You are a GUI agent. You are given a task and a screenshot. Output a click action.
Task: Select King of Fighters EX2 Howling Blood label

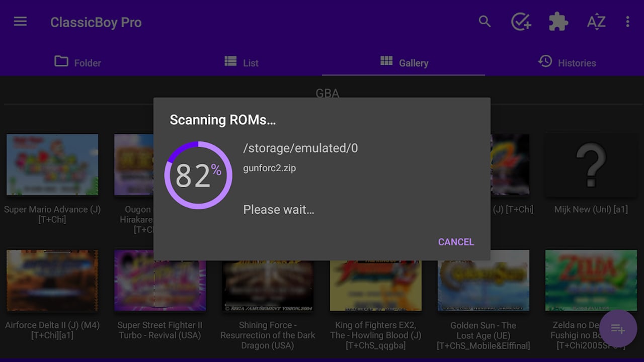click(376, 335)
